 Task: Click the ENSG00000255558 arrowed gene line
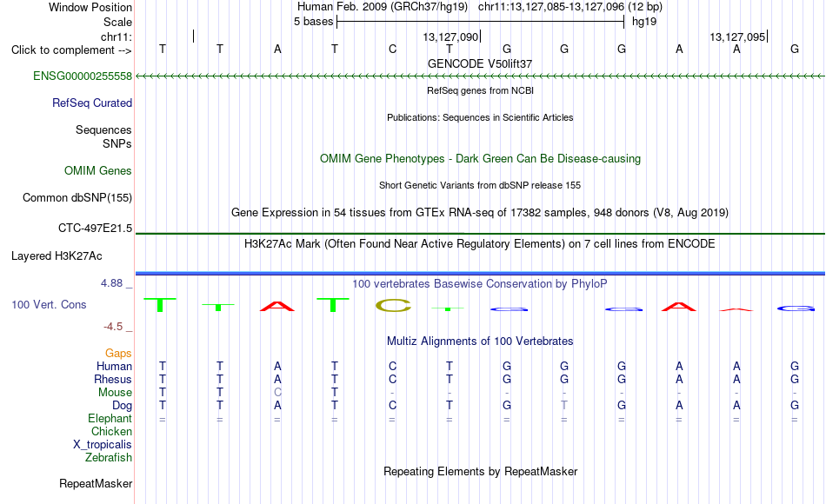click(480, 76)
